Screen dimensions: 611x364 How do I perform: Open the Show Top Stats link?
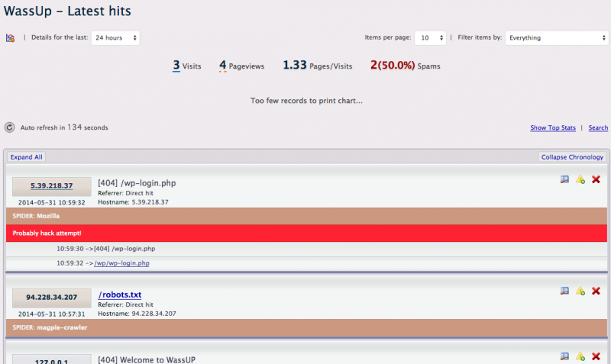pyautogui.click(x=553, y=128)
